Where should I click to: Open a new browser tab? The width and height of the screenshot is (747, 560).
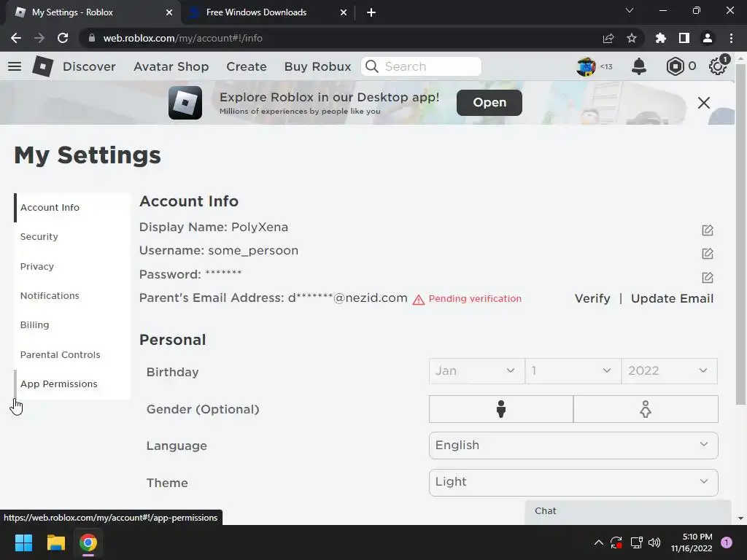click(371, 12)
